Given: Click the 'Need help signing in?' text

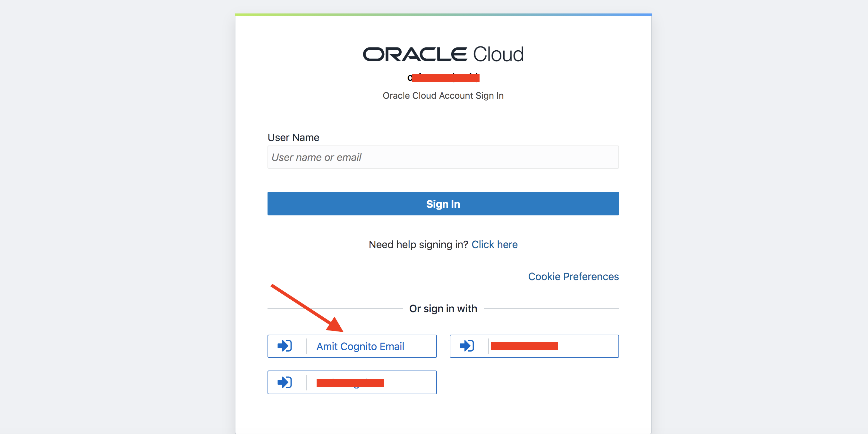Looking at the screenshot, I should pos(418,245).
